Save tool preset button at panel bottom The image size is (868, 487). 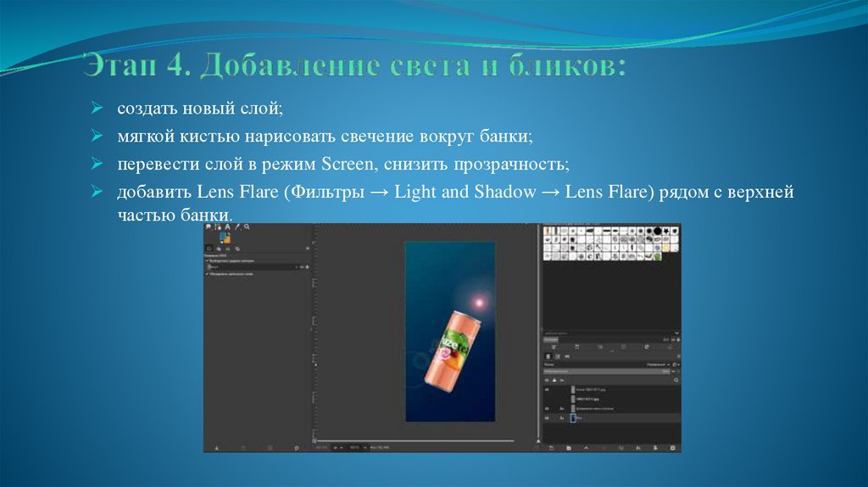coord(216,448)
